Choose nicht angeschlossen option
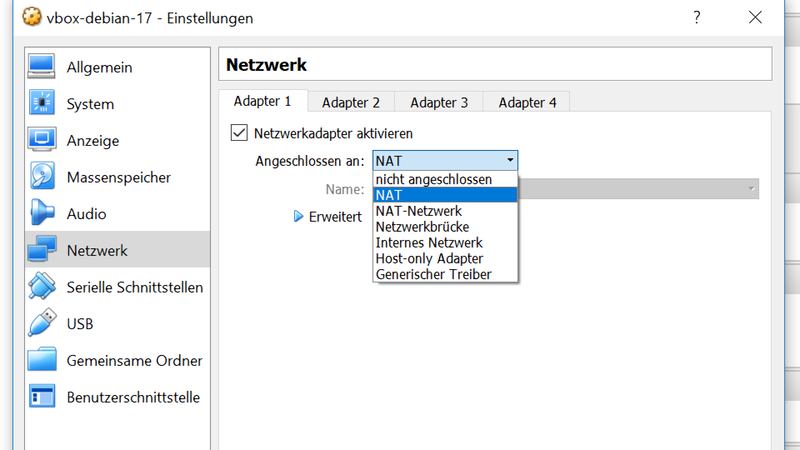The width and height of the screenshot is (800, 450). click(445, 179)
